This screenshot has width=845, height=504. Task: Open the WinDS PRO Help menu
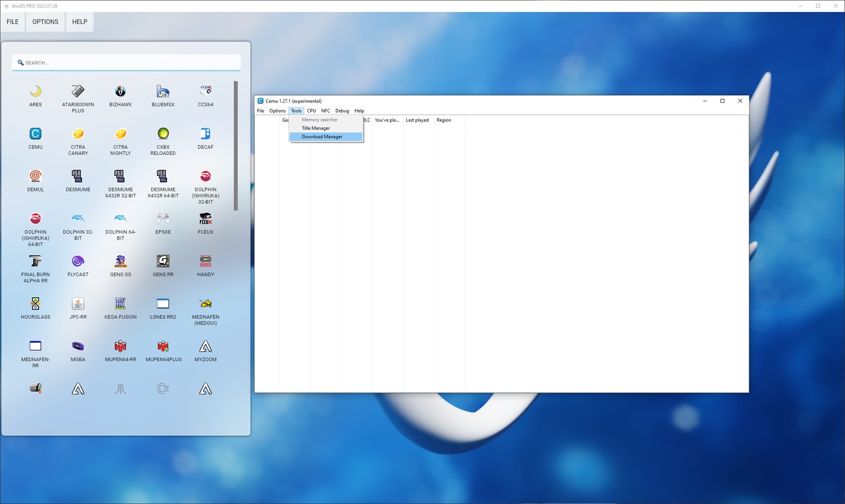point(79,22)
